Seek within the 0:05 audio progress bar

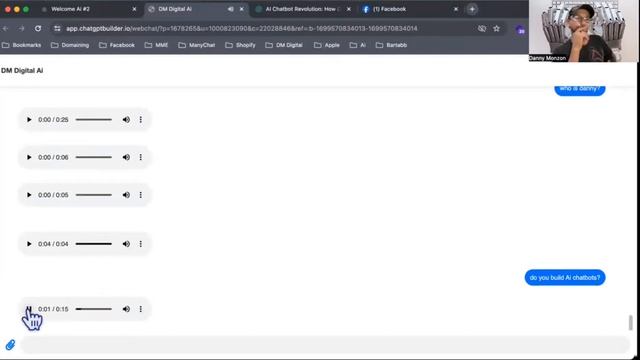click(x=93, y=195)
